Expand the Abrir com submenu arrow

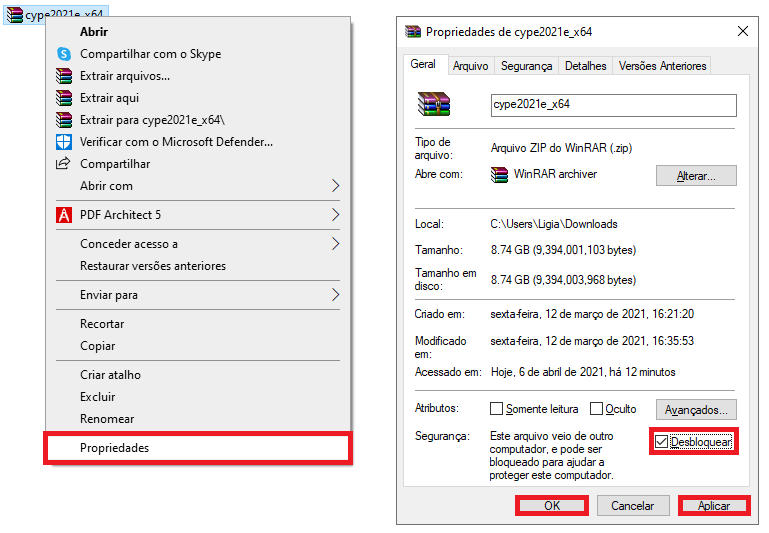pos(335,186)
